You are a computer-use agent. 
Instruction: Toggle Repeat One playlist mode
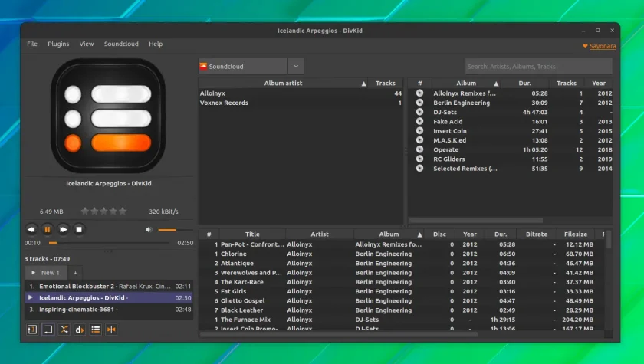[x=32, y=329]
